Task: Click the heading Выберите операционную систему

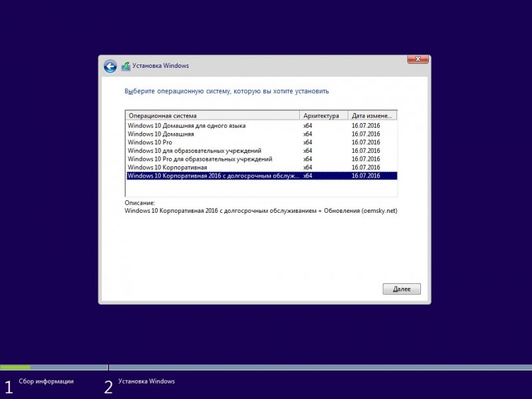Action: tap(227, 91)
